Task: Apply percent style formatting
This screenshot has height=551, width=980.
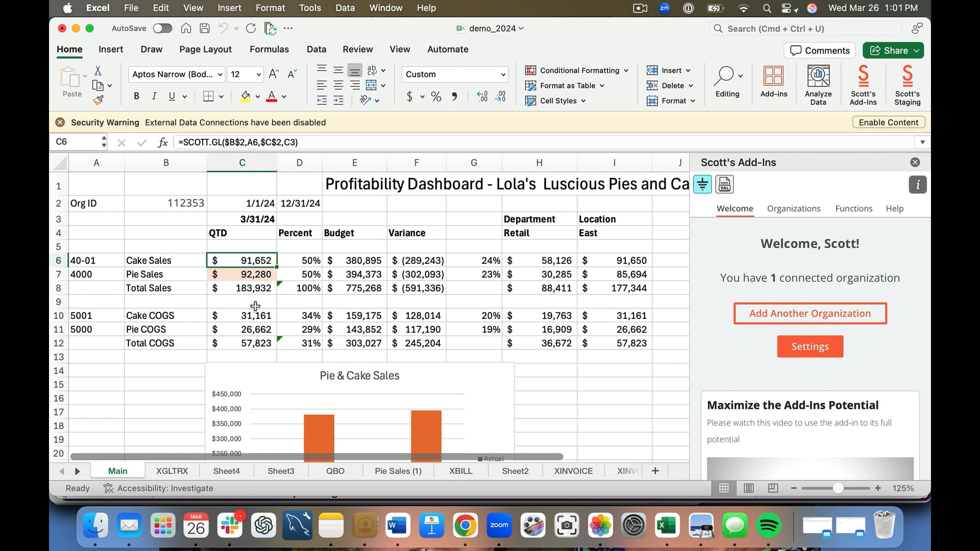Action: tap(436, 96)
